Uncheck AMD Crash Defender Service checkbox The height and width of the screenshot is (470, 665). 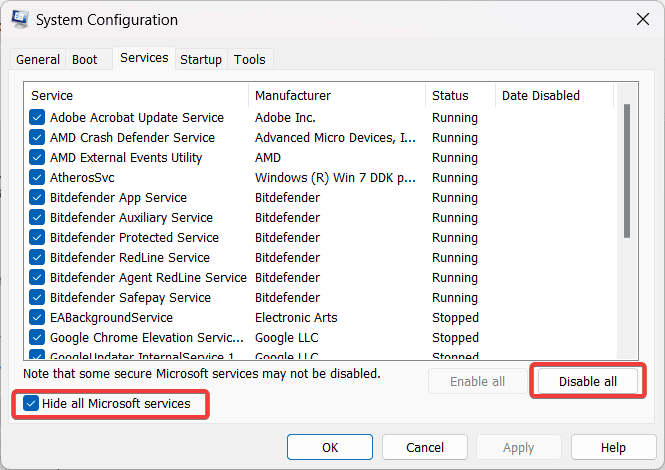37,137
